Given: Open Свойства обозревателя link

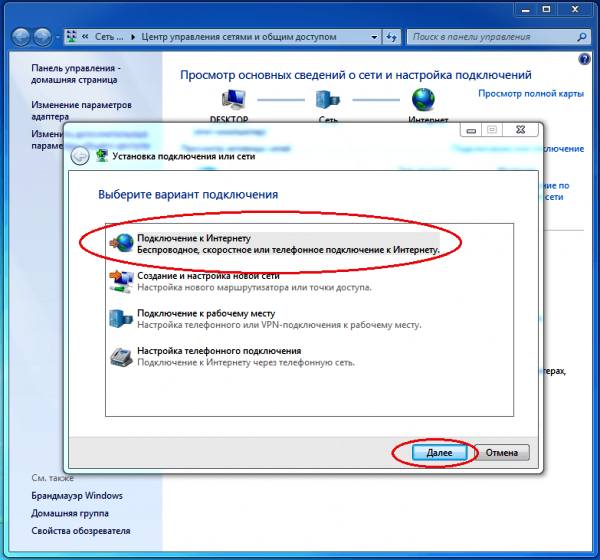Looking at the screenshot, I should point(81,531).
